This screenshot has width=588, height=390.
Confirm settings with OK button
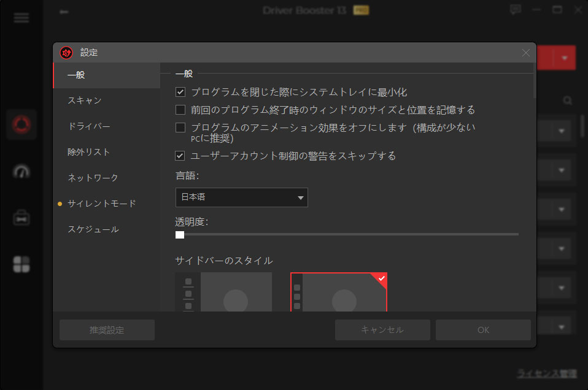coord(483,330)
